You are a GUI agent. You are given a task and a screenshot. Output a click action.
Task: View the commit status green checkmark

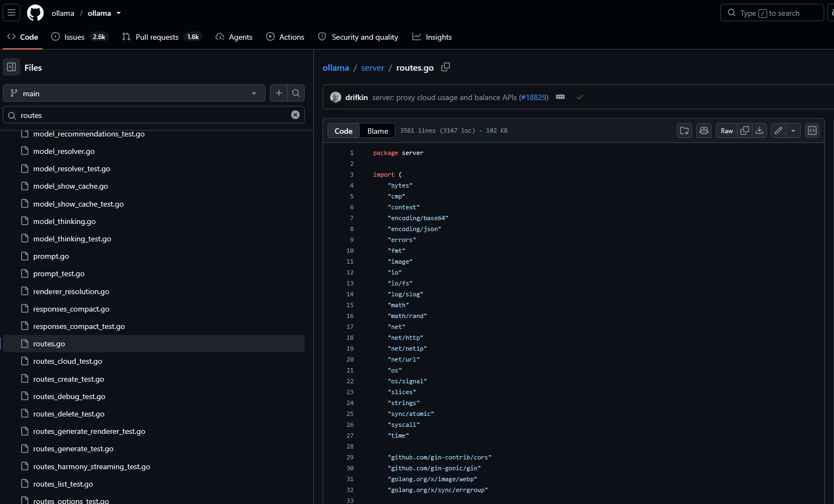click(580, 97)
